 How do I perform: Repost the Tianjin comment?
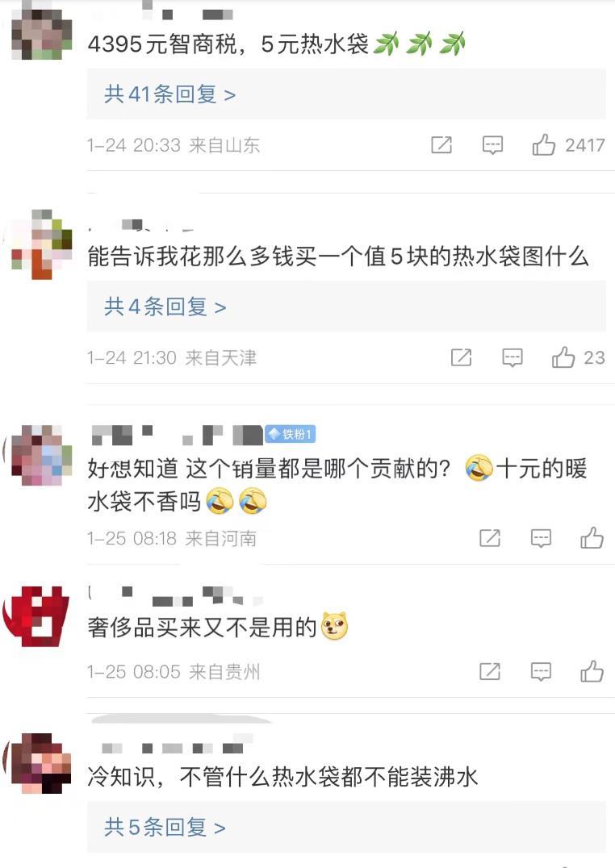[x=461, y=357]
